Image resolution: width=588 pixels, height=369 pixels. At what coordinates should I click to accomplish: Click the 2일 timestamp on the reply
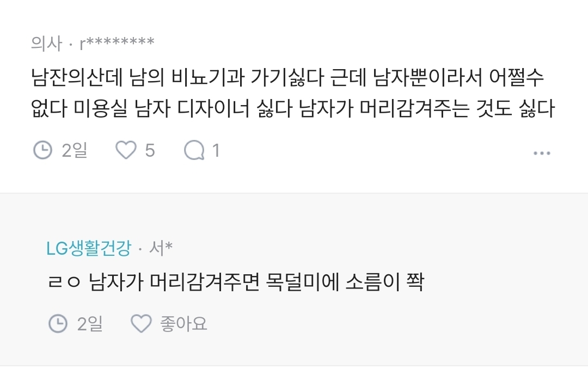90,324
